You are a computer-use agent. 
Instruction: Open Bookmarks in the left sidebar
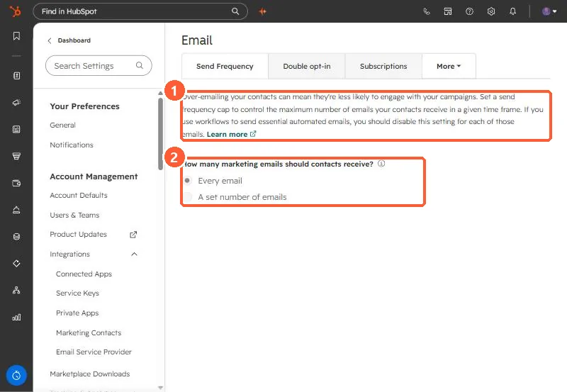(16, 36)
